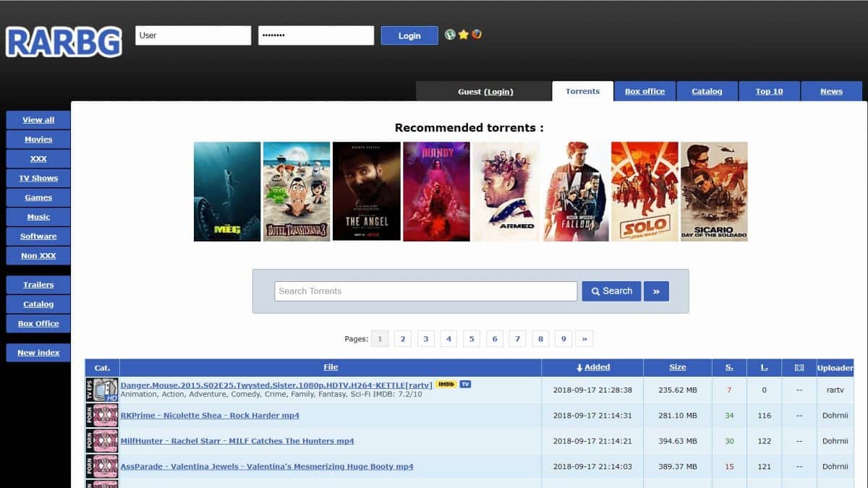
Task: Open TV Shows in the sidebar
Action: 38,178
